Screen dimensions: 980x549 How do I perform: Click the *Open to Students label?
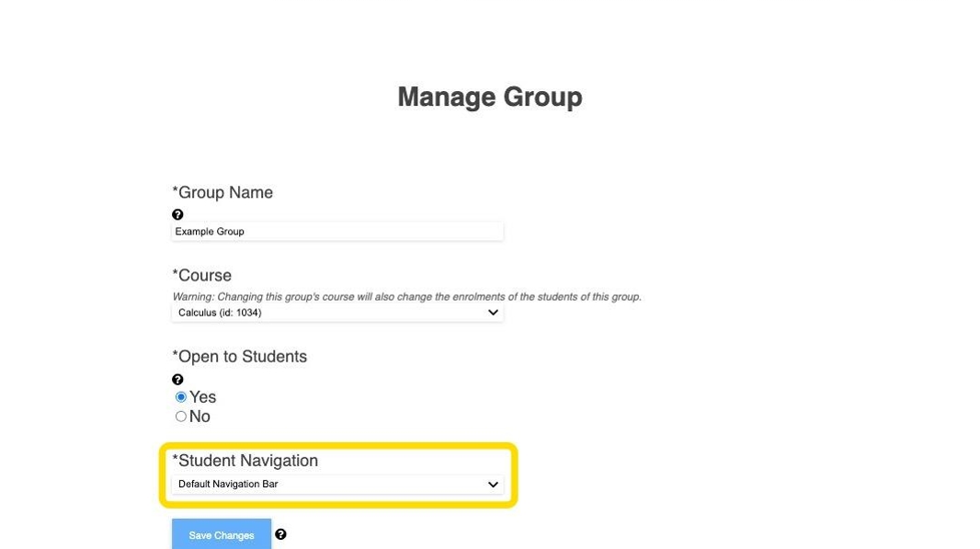240,357
